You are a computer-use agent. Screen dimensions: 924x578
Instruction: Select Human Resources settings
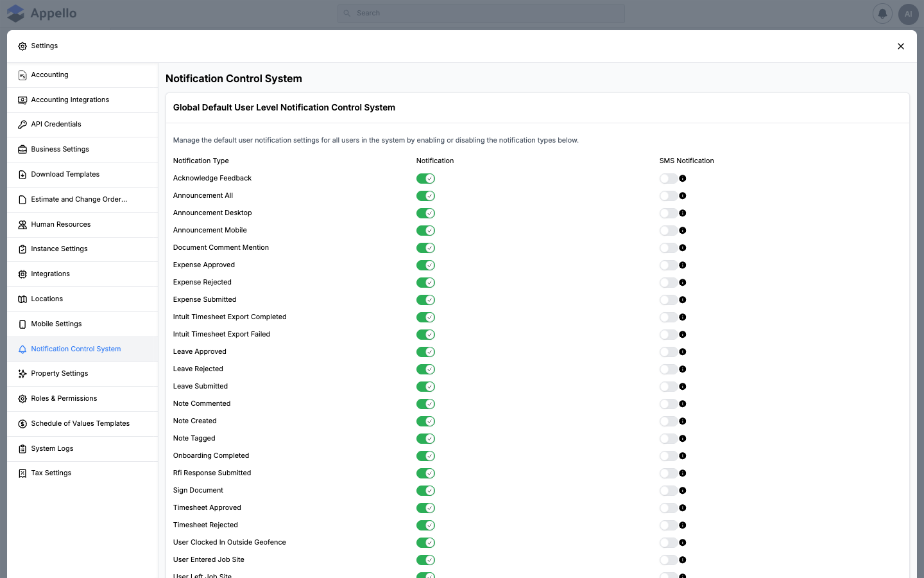coord(82,225)
